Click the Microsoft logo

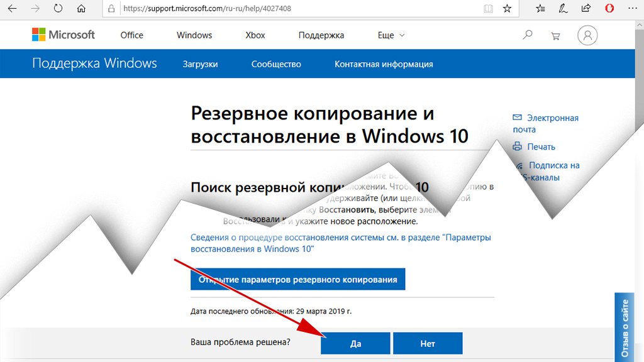click(x=64, y=35)
